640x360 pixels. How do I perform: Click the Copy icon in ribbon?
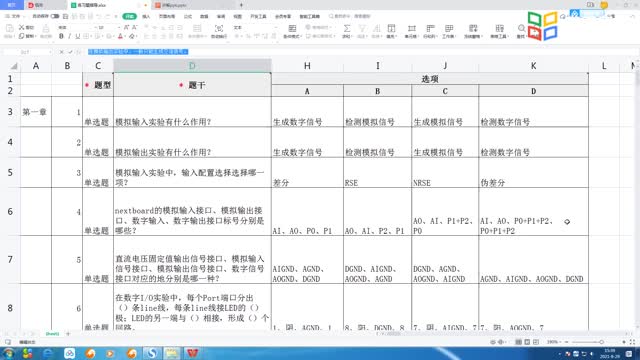(x=22, y=36)
